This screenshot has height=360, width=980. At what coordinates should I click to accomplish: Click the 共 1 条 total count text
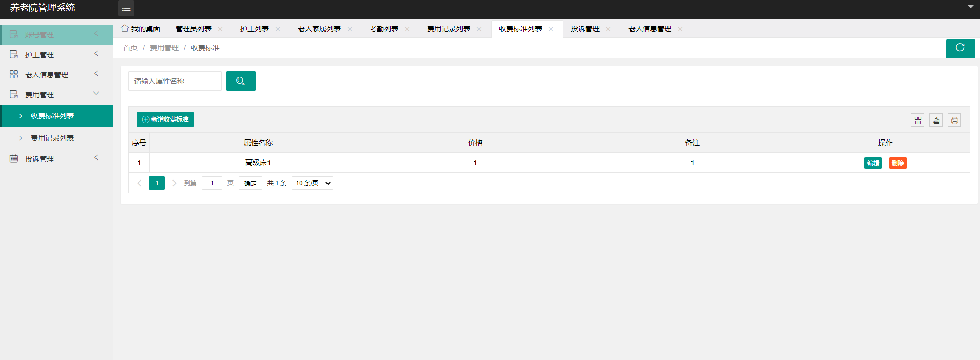pos(277,183)
